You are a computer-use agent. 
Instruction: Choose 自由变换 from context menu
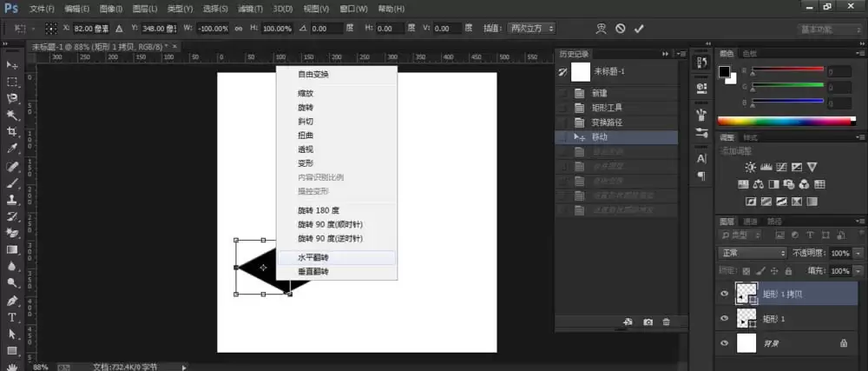[x=337, y=74]
